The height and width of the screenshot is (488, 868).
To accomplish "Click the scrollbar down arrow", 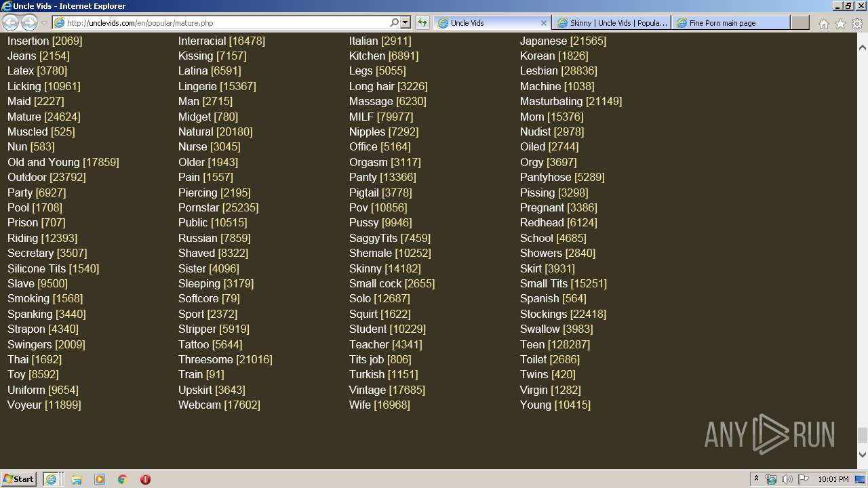I will (862, 455).
